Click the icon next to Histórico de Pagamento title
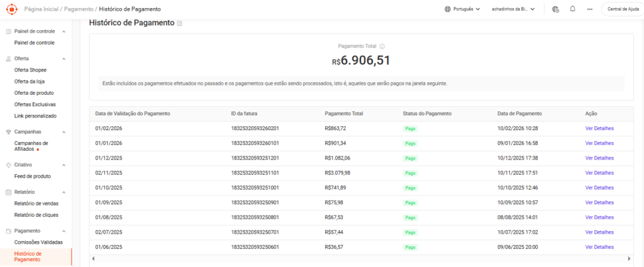 [x=180, y=23]
